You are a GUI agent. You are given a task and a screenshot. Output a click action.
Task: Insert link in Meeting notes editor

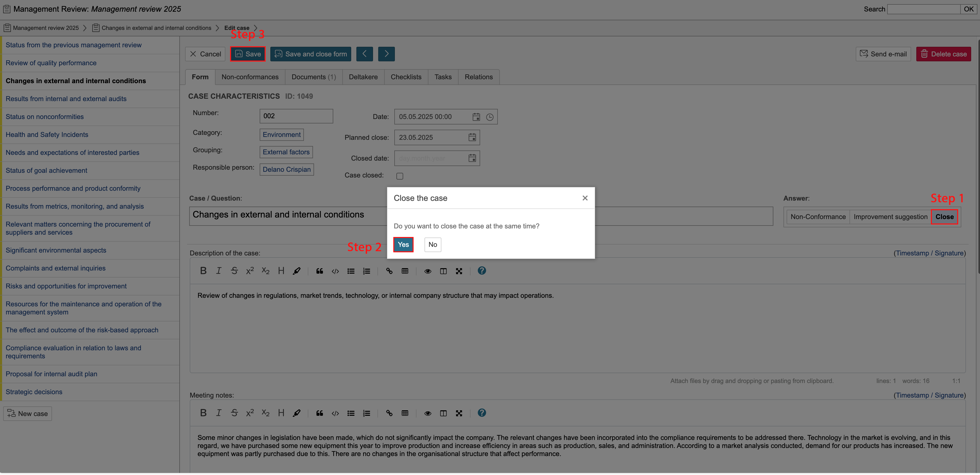click(389, 413)
